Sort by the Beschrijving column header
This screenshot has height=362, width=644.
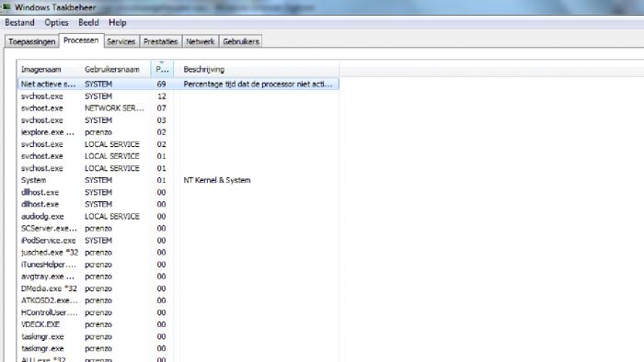pos(257,69)
